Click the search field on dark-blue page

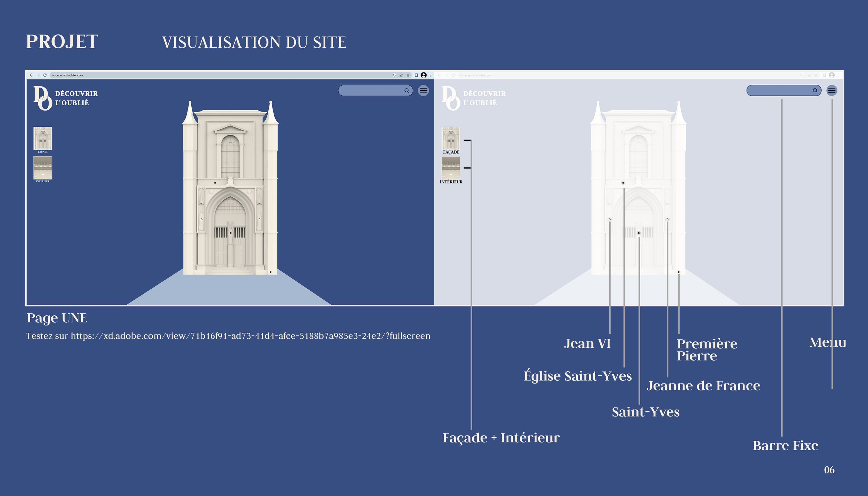coord(375,91)
